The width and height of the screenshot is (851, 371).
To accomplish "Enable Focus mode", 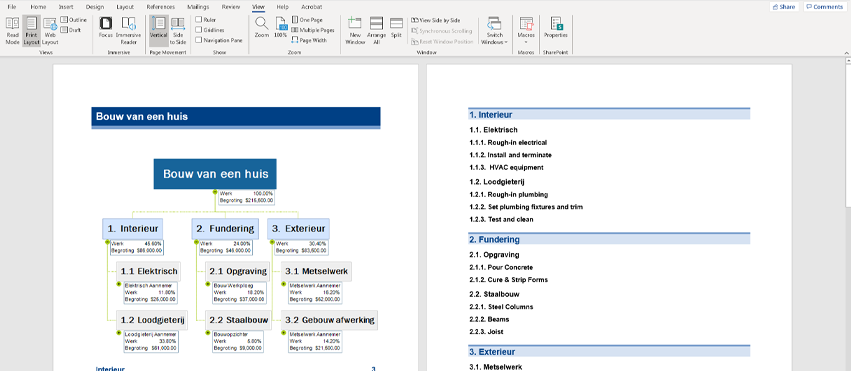I will (106, 27).
